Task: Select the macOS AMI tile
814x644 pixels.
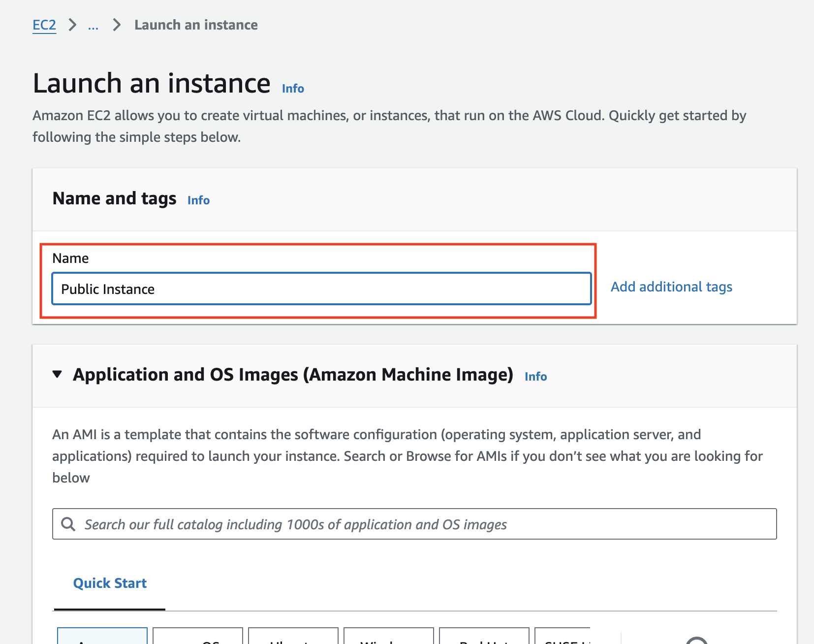Action: tap(198, 637)
